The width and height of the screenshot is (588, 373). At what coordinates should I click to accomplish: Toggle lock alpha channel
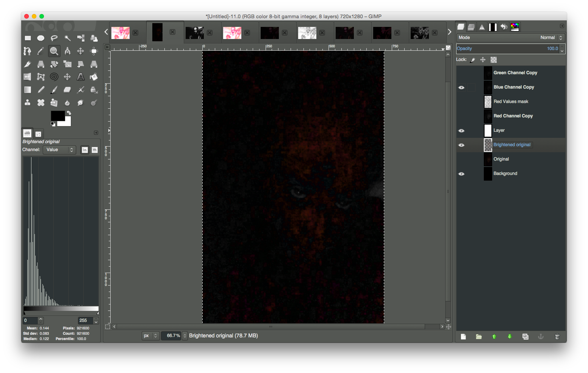494,60
